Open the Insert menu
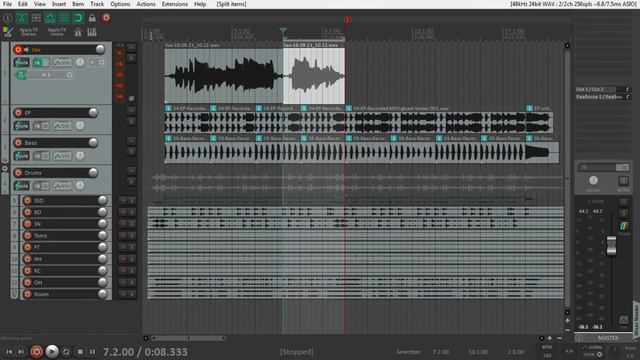Screen dimensions: 640x360 click(x=59, y=4)
